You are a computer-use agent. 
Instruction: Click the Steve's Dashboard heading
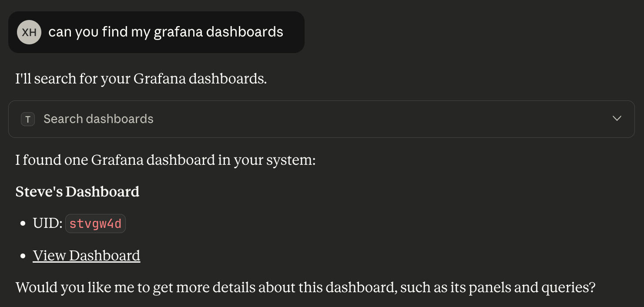coord(77,191)
